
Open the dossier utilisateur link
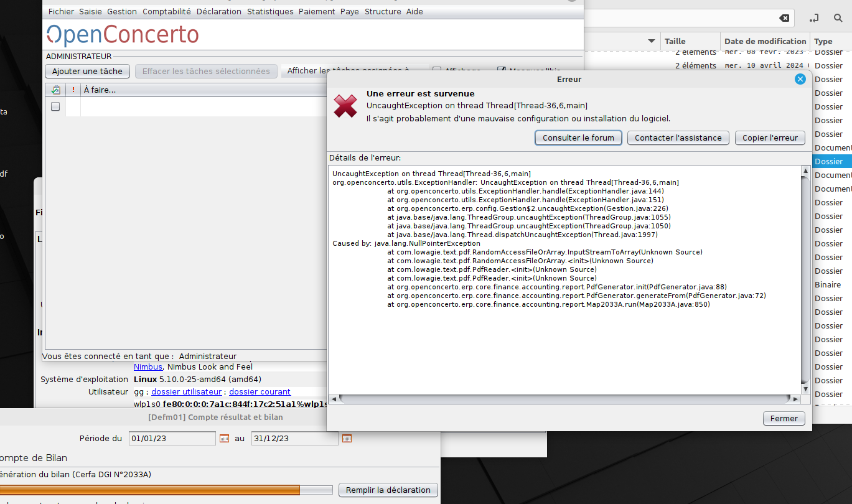(186, 392)
